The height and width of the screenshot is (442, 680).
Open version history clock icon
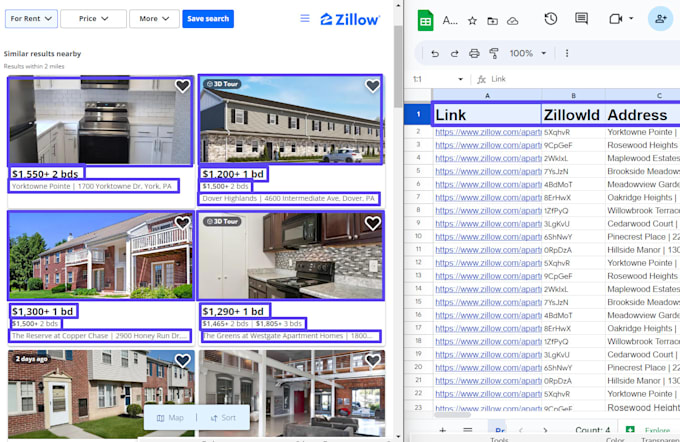coord(551,19)
